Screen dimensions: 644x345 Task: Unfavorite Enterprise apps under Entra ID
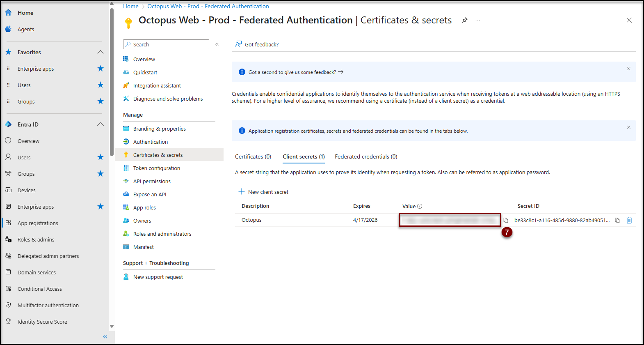coord(100,207)
